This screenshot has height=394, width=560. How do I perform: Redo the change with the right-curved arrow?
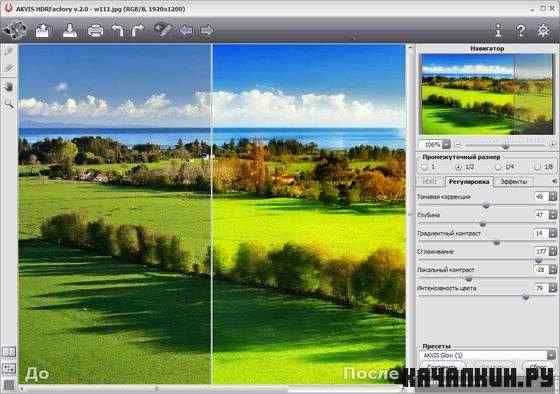point(138,31)
